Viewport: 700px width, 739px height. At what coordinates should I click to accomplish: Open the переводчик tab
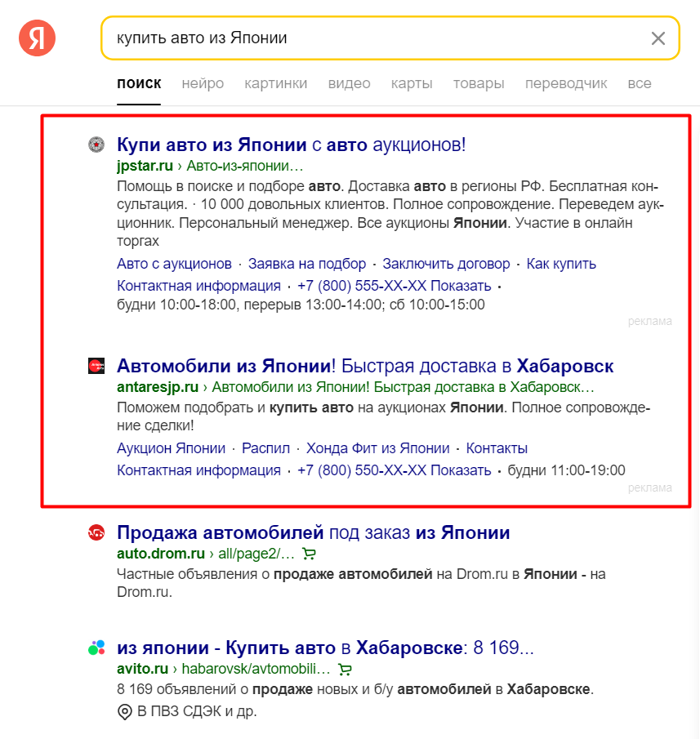tap(566, 83)
